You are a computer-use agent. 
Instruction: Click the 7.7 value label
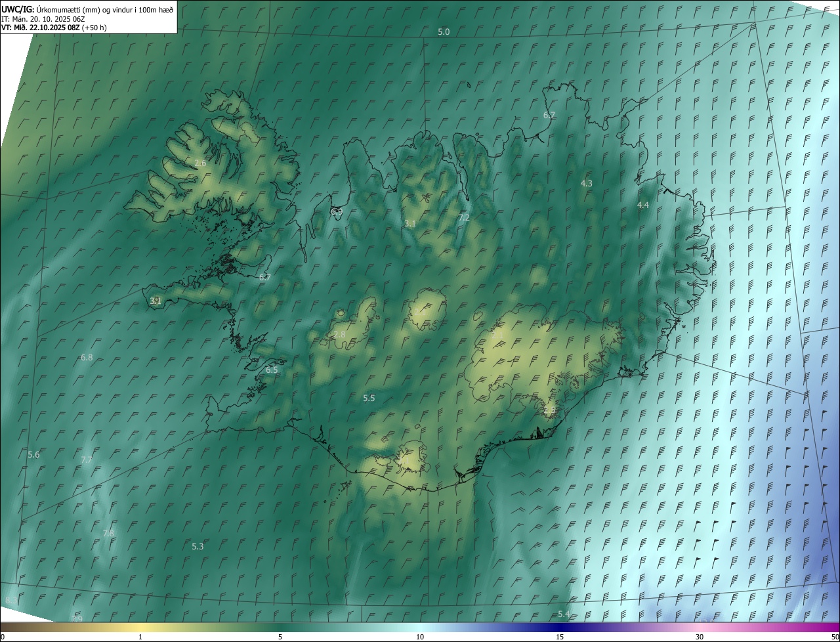(x=86, y=460)
